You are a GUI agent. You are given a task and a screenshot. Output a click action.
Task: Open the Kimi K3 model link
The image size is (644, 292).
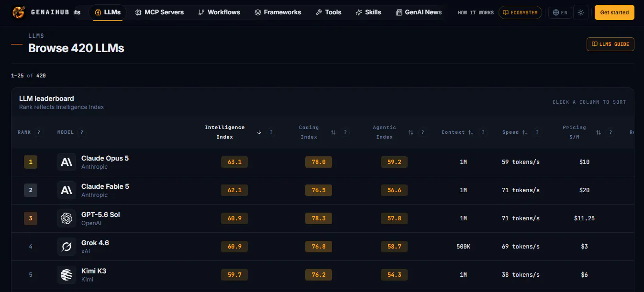point(94,271)
